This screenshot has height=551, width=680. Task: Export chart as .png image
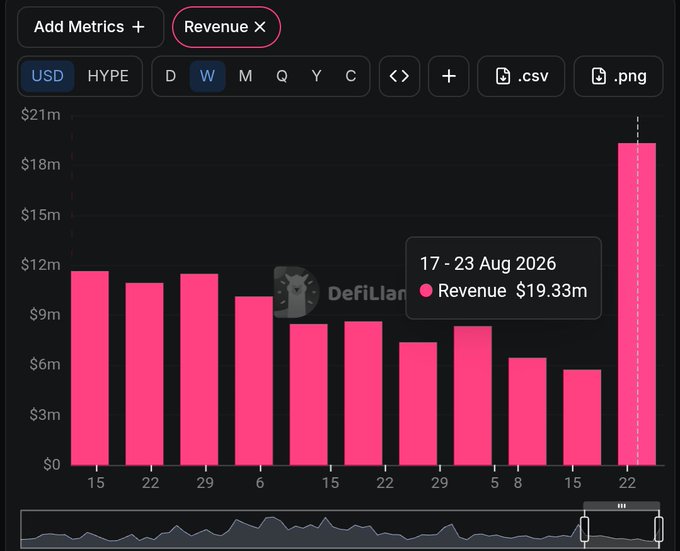(618, 76)
